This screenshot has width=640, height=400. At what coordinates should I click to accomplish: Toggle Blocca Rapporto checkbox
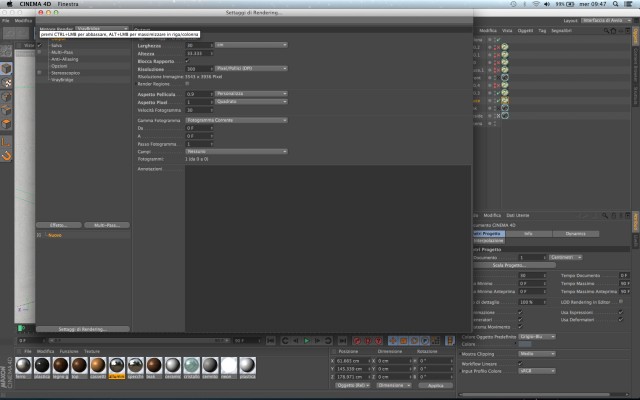click(x=187, y=61)
